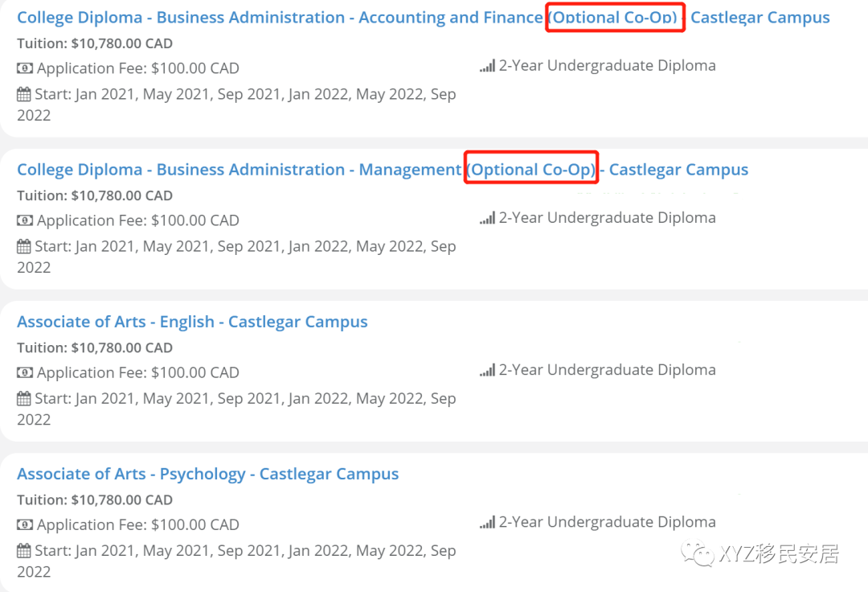Click level bars icon for Associate of Arts Psychology
This screenshot has width=868, height=592.
tap(487, 522)
